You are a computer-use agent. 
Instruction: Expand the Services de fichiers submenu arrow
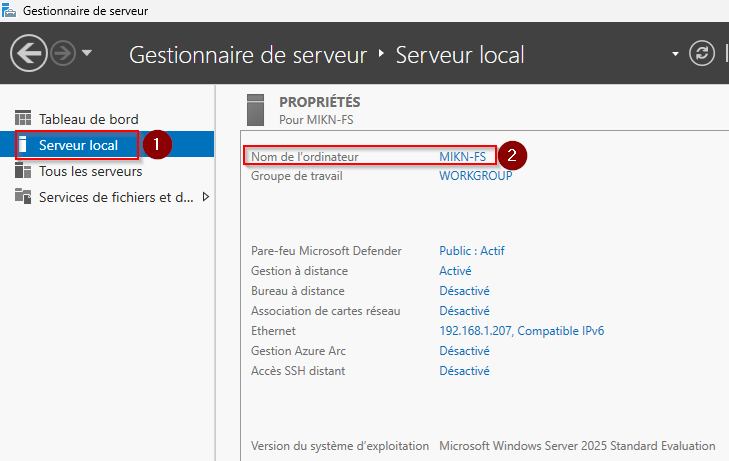(205, 197)
